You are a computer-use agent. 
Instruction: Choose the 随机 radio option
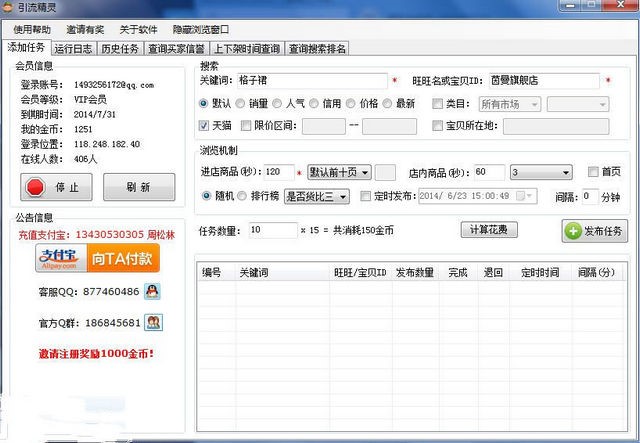207,196
